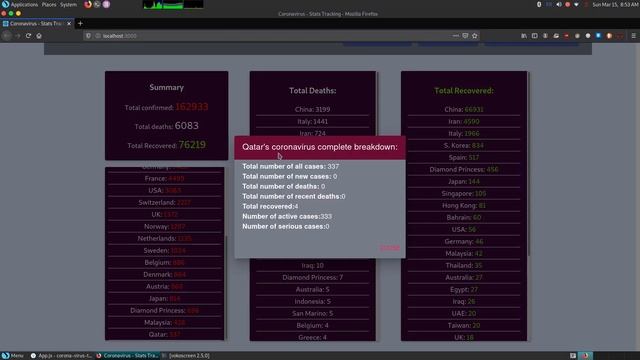This screenshot has width=640, height=360.
Task: Click Singapore: 105 in Total Recovered
Action: click(x=464, y=193)
